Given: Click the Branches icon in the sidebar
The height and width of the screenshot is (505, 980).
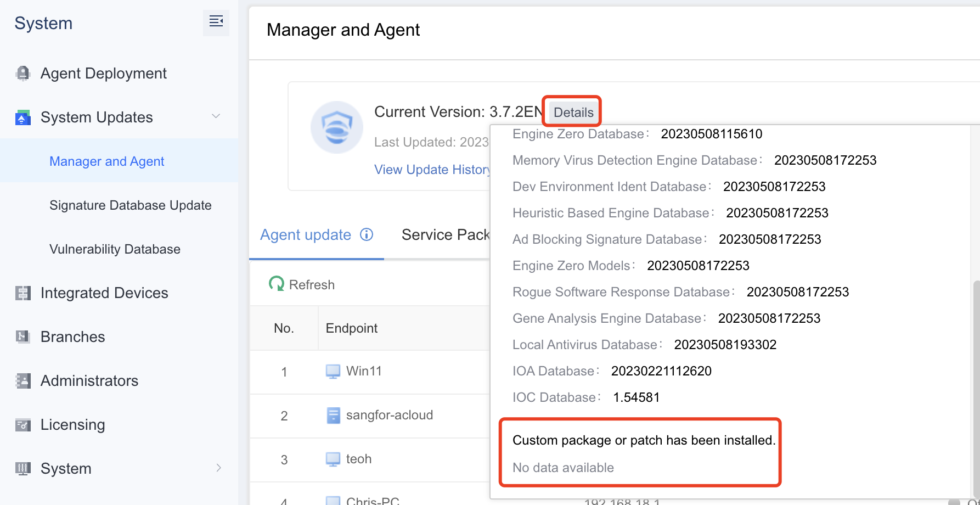Looking at the screenshot, I should tap(23, 337).
